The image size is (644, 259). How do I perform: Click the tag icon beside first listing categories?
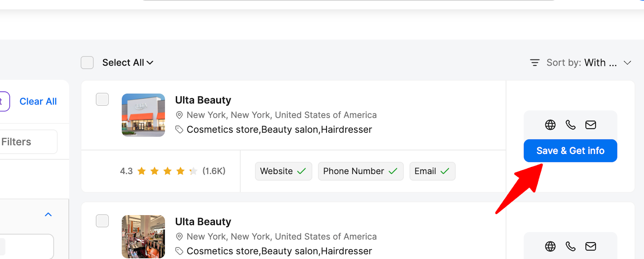(x=180, y=129)
